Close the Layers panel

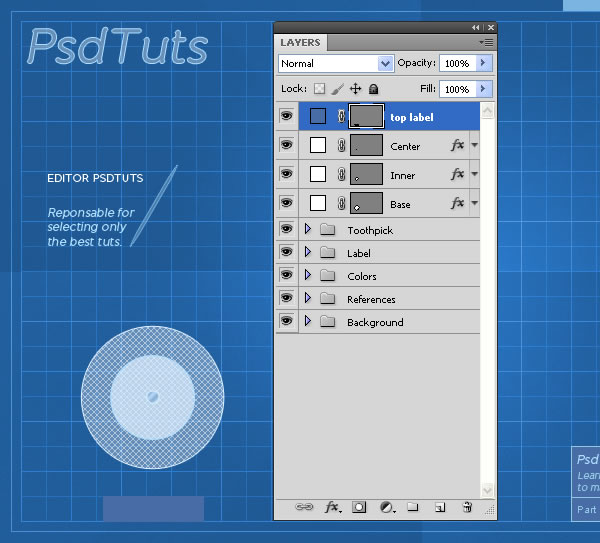point(491,28)
